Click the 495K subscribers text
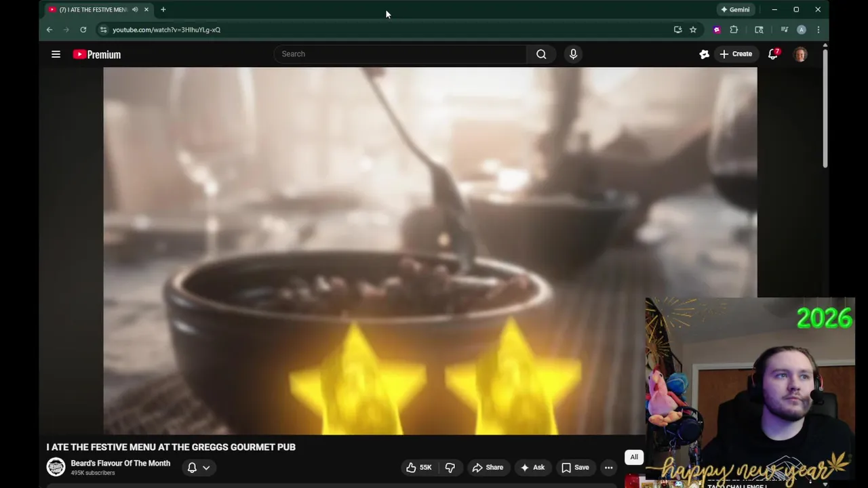This screenshot has height=488, width=868. point(93,473)
